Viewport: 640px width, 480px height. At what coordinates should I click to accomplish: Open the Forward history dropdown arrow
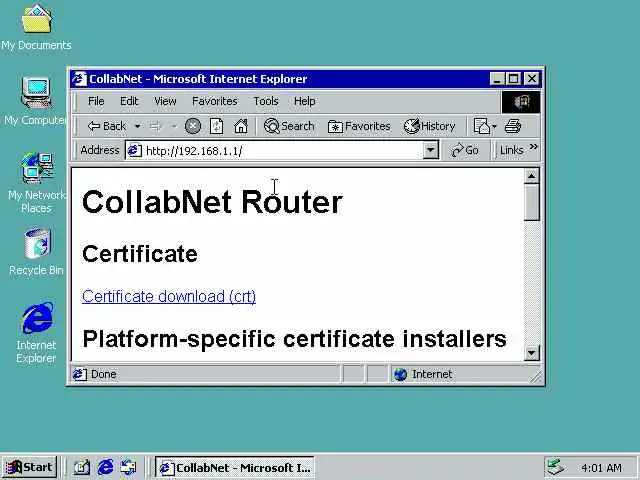(x=174, y=126)
